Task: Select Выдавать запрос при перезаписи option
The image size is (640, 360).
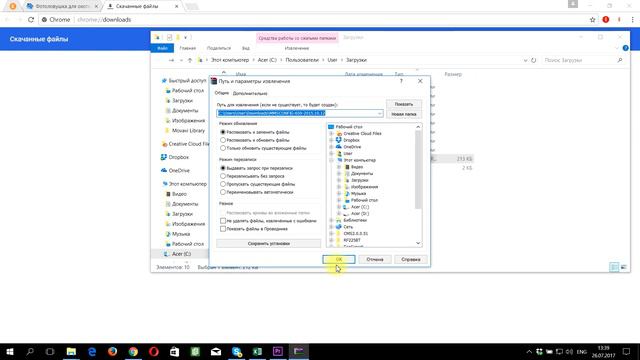Action: [256, 168]
